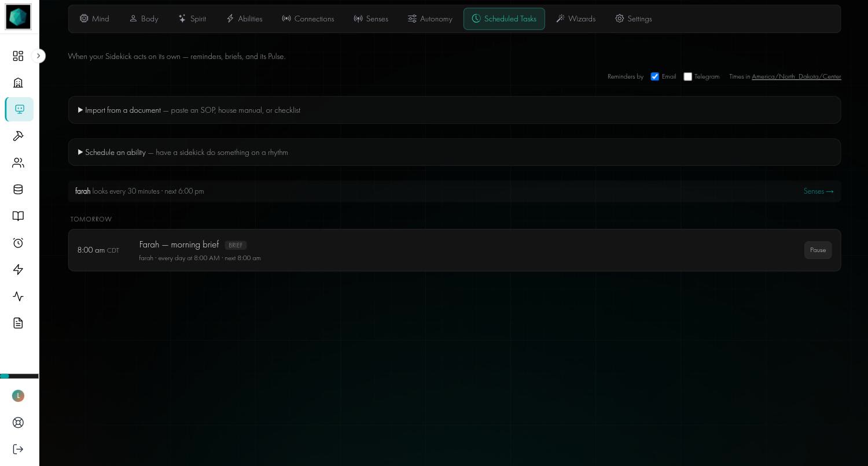Switch to the Mind tab
Screen dimensions: 868x466
coord(94,19)
